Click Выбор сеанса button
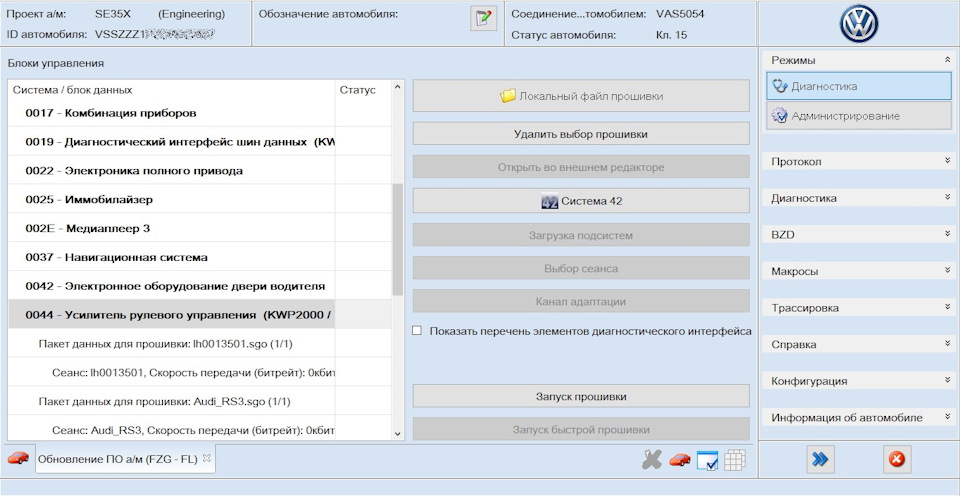This screenshot has width=960, height=496. pos(581,268)
